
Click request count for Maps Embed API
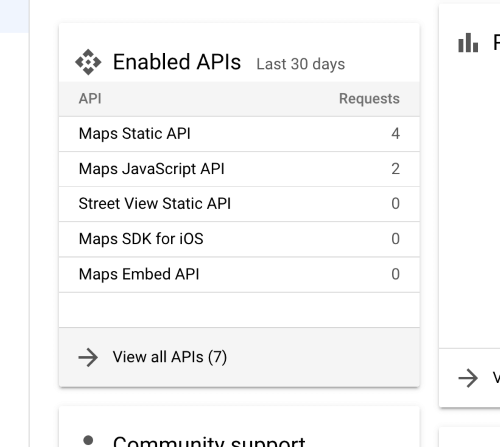(395, 274)
